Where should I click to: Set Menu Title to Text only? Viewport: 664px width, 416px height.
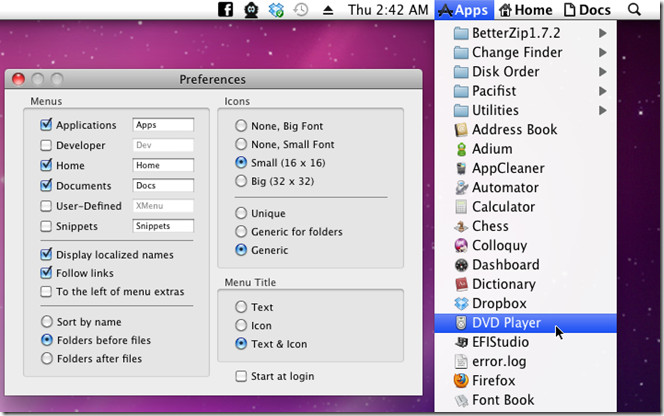coord(241,307)
